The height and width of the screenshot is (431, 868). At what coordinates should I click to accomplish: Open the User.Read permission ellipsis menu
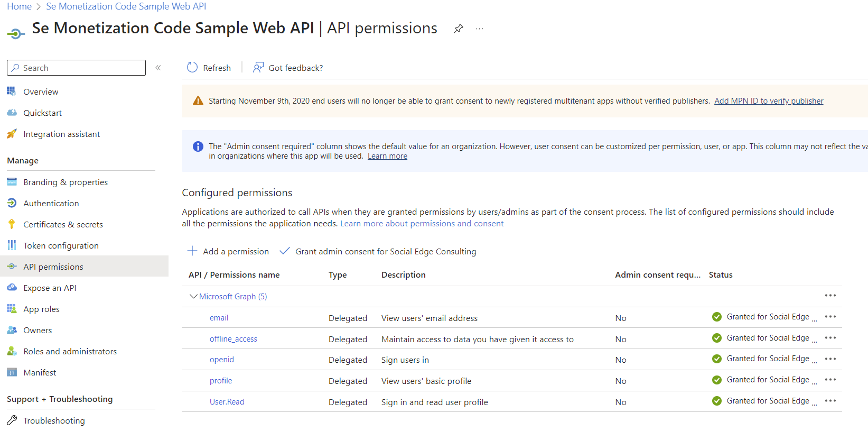(x=830, y=401)
